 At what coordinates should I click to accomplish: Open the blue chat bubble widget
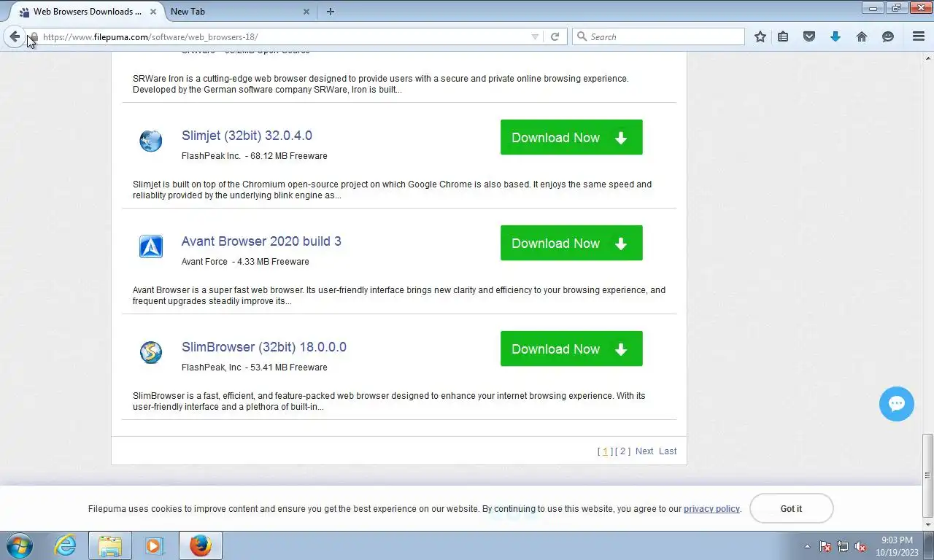(x=897, y=404)
